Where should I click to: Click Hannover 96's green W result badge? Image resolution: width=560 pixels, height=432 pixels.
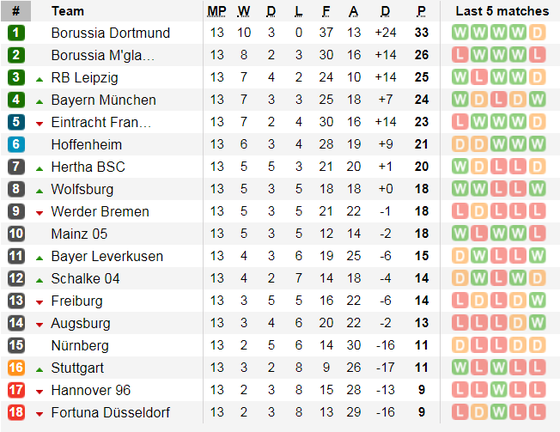499,390
